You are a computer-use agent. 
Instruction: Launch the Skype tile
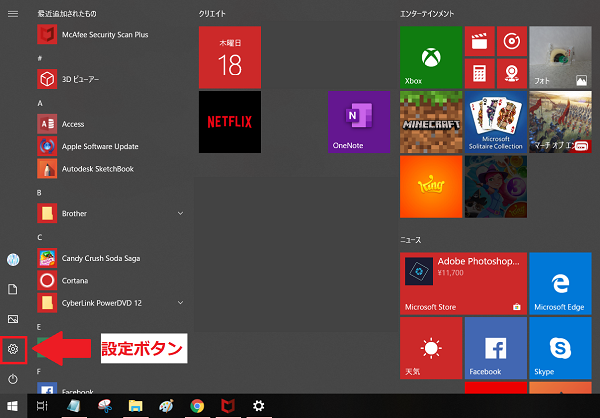560,348
